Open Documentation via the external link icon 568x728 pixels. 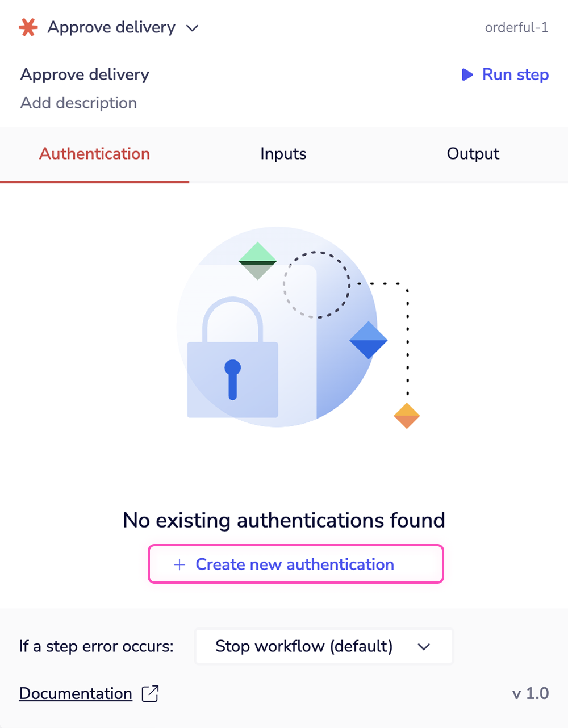(149, 693)
